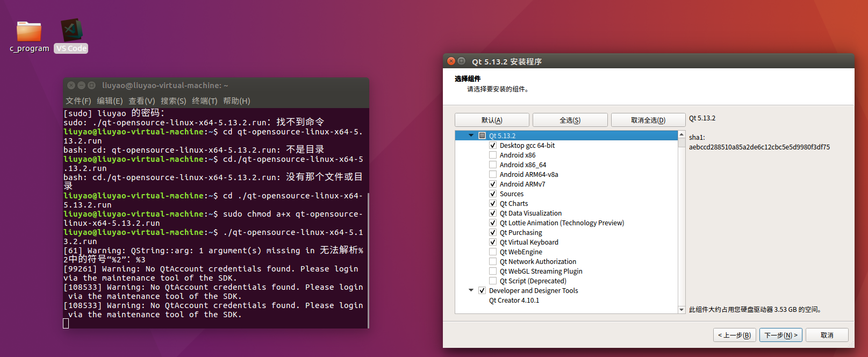Screen dimensions: 868x357
Task: Click the terminal title liuyao@liuyao-virtual-machine
Action: click(165, 85)
